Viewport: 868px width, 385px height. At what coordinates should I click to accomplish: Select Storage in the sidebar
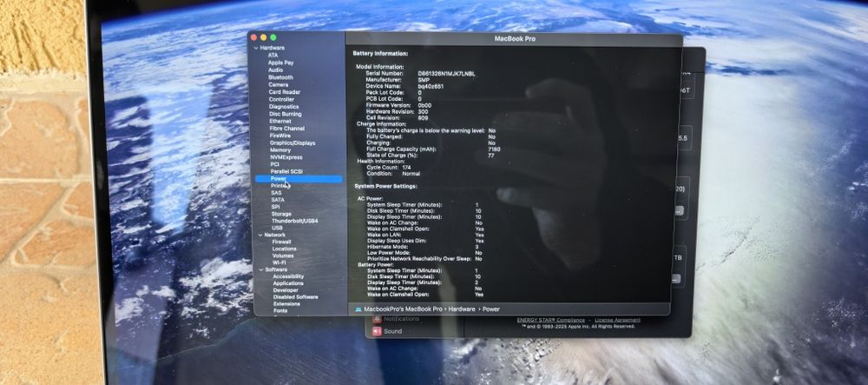click(281, 214)
